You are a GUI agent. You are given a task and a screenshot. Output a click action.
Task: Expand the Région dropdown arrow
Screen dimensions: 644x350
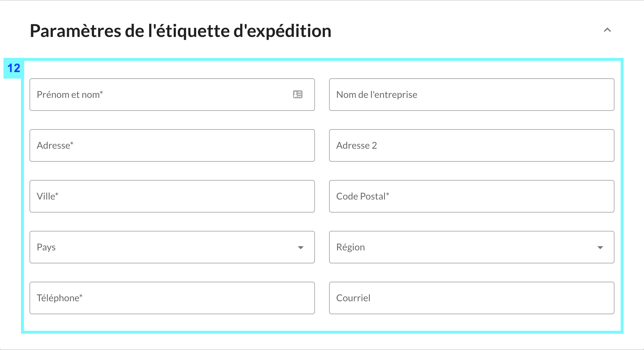[600, 247]
